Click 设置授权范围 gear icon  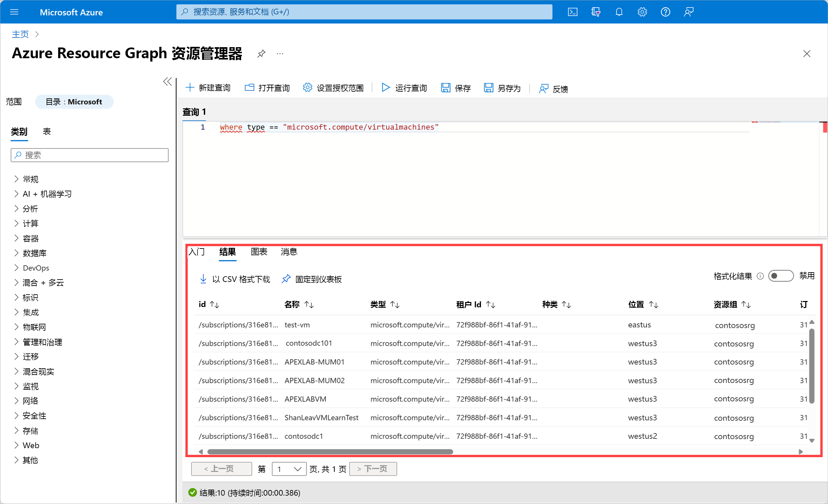click(x=307, y=88)
